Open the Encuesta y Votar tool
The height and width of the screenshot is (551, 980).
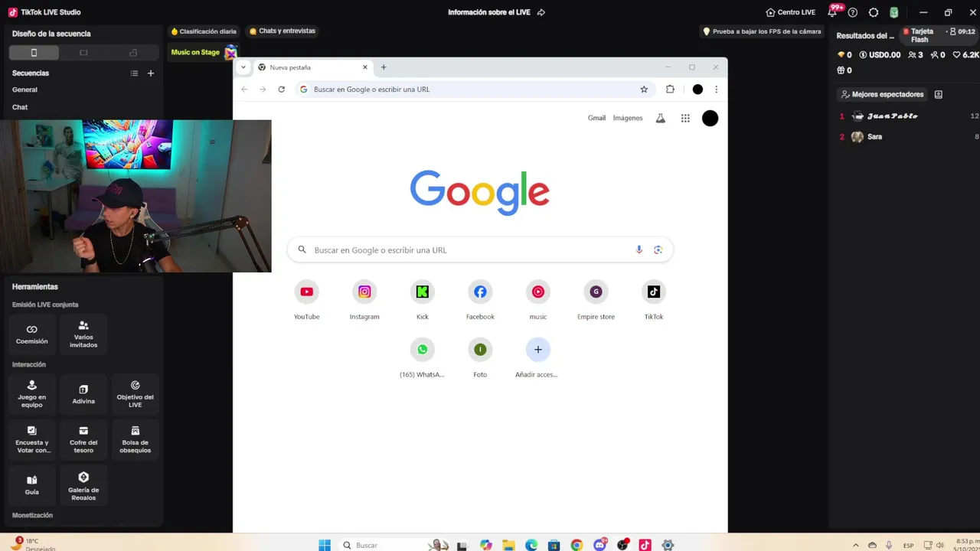[32, 439]
